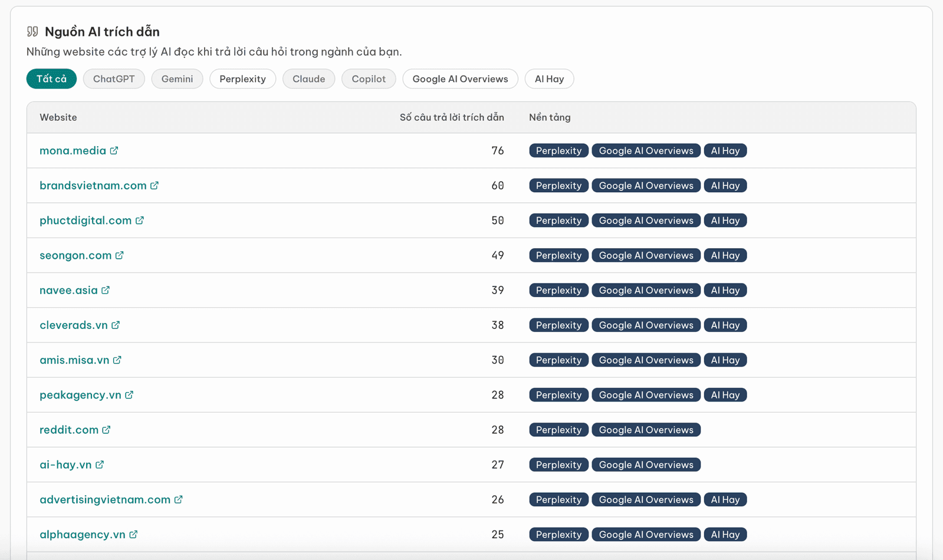Click Perplexity badge in ai-hay.vn row

[558, 465]
